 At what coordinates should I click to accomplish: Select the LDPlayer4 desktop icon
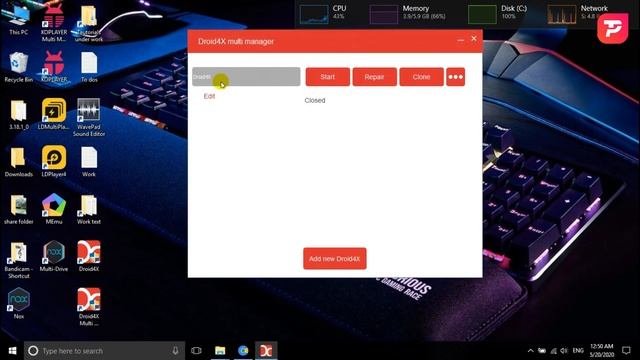pos(54,162)
